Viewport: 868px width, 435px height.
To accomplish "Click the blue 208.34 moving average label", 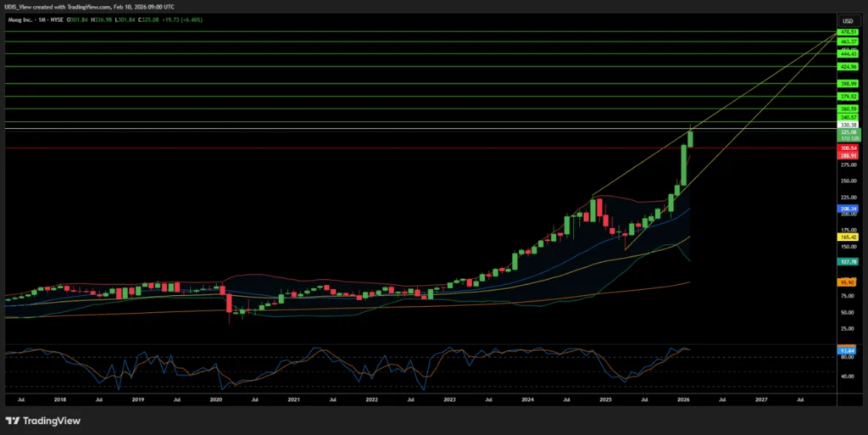I will pyautogui.click(x=848, y=209).
